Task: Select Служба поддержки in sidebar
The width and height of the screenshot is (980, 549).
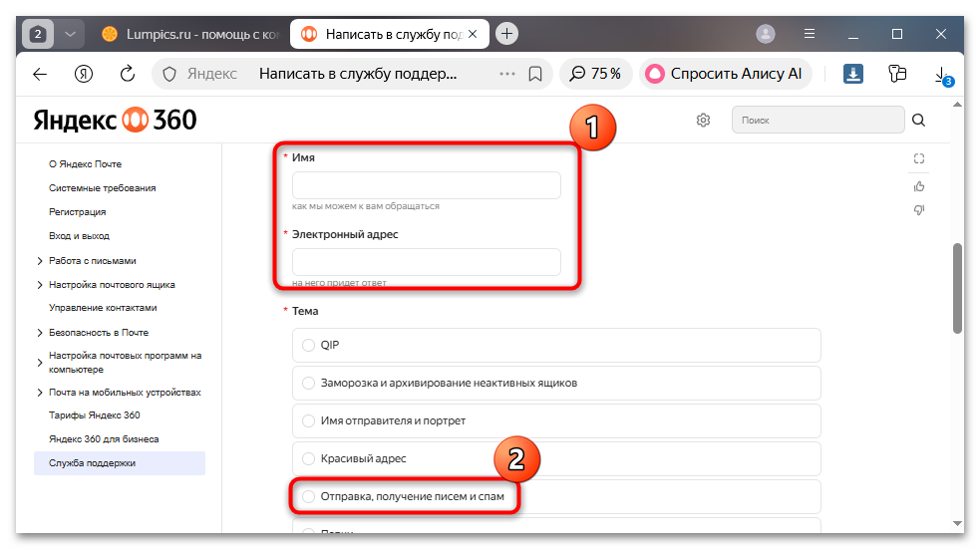Action: coord(120,462)
